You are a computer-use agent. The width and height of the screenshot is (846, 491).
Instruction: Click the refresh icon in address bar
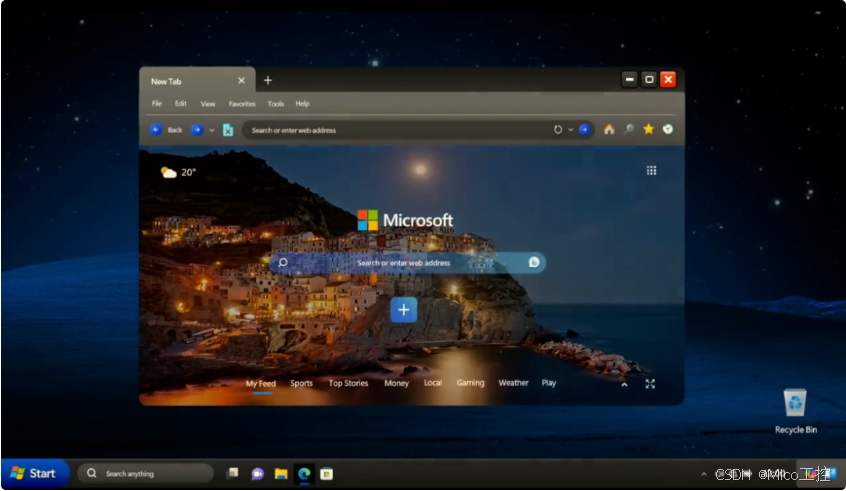click(558, 129)
